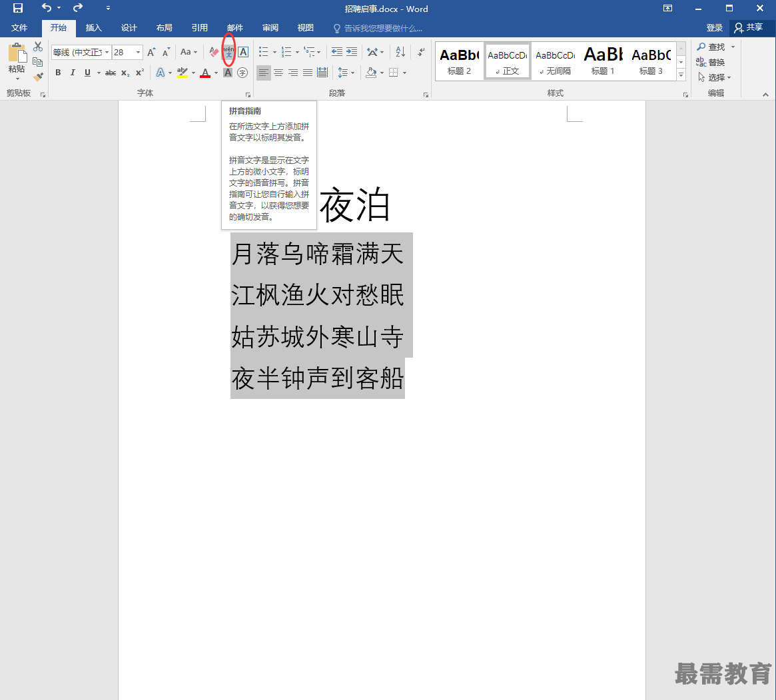Clear all formatting with the eraser icon

(x=214, y=52)
